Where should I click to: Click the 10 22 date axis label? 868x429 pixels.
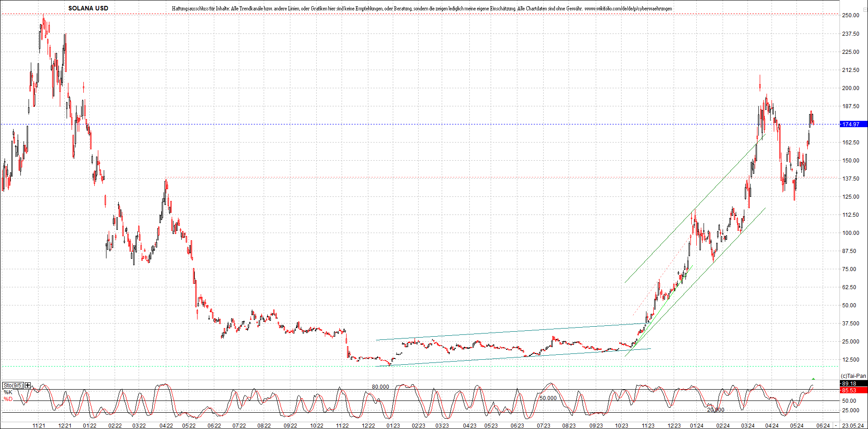317,426
